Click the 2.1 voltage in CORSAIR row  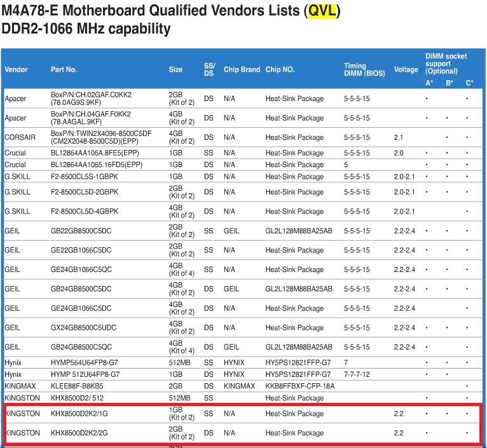point(399,137)
